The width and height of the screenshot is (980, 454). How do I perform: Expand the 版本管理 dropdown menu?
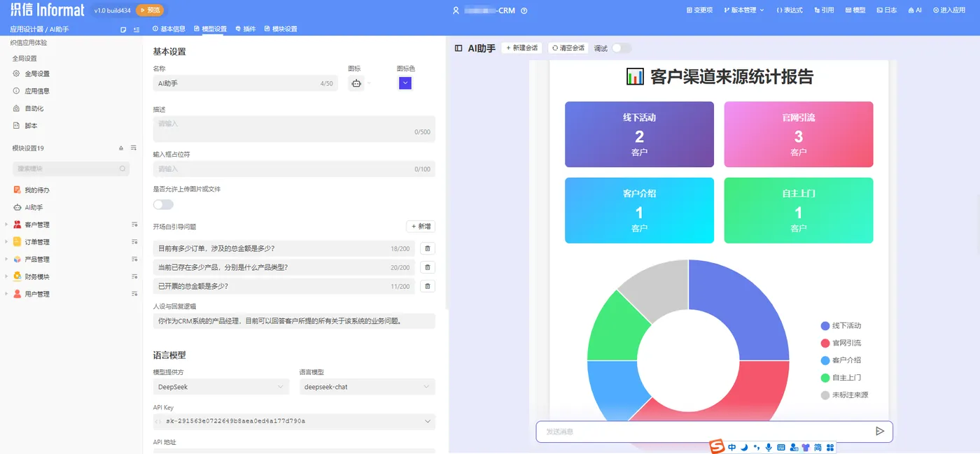(743, 10)
